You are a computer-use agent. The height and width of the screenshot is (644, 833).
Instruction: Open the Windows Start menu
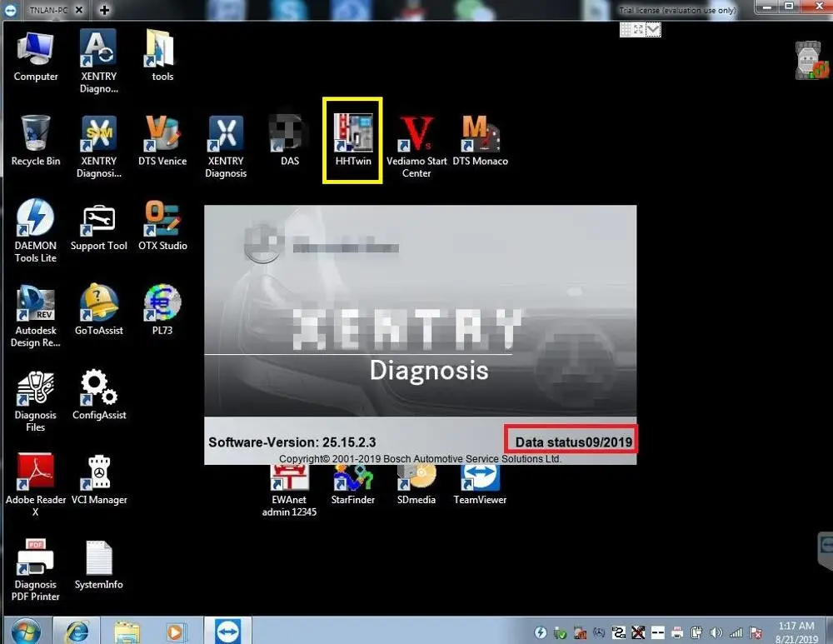coord(26,632)
